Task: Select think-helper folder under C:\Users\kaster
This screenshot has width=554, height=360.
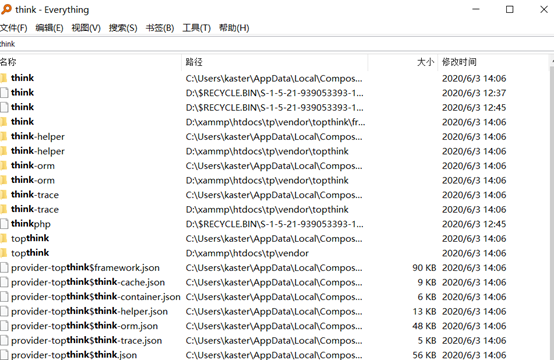Action: pos(38,136)
